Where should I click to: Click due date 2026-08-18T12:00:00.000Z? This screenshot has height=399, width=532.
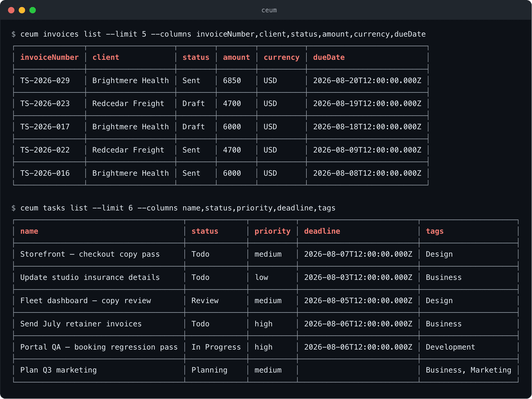coord(367,127)
